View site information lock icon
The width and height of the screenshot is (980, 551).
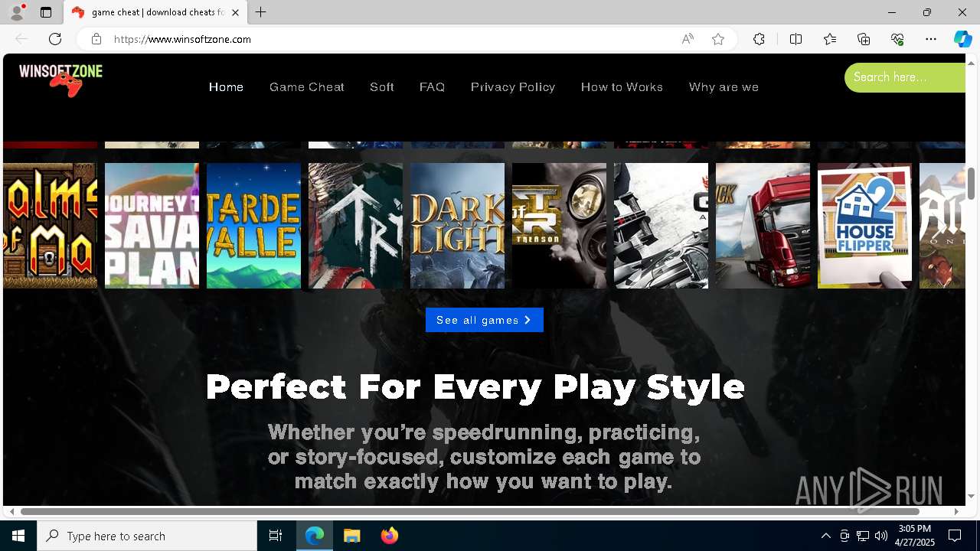coord(96,39)
